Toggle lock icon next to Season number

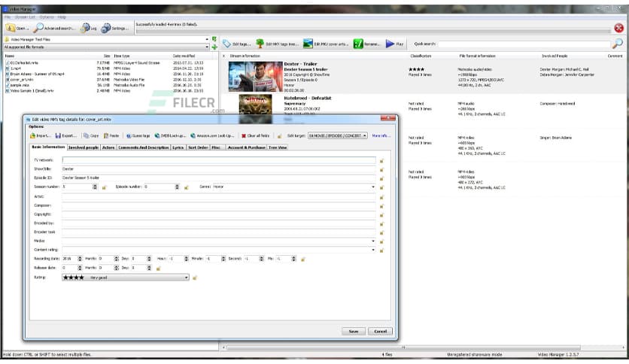point(105,187)
